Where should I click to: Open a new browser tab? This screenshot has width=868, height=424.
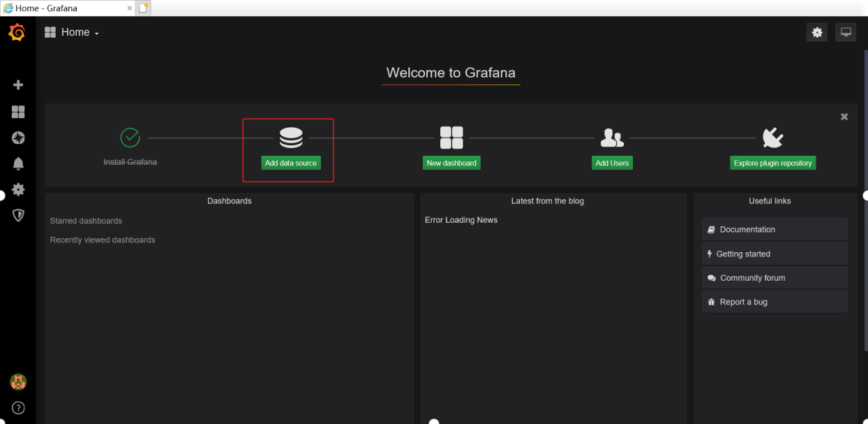pyautogui.click(x=144, y=8)
